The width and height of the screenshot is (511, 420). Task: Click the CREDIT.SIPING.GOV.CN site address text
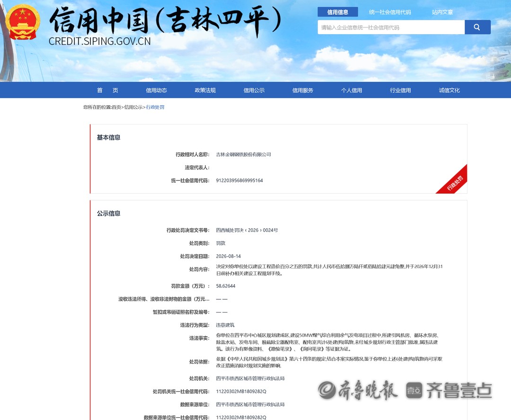[100, 41]
